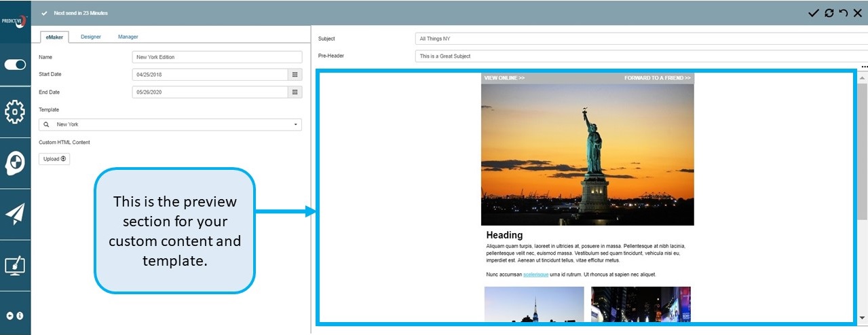Switch to the Designer tab

click(91, 37)
